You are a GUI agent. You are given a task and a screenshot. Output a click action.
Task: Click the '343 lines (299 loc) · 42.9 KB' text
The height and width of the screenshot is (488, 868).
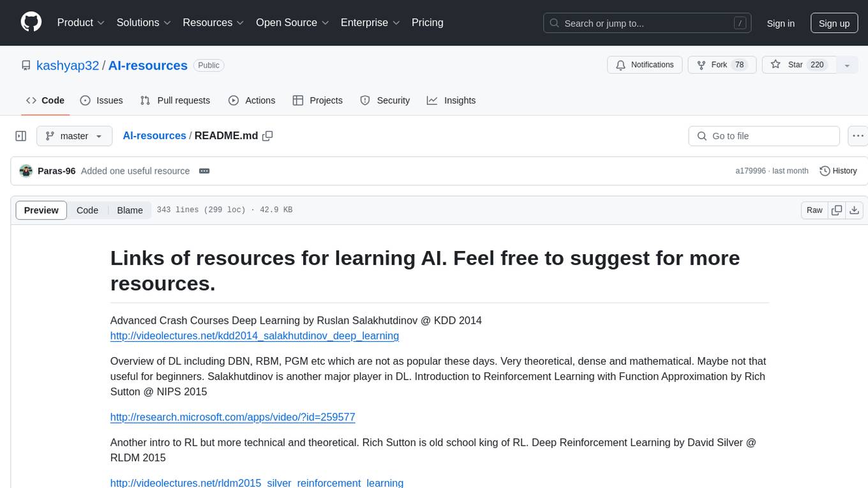click(x=225, y=210)
